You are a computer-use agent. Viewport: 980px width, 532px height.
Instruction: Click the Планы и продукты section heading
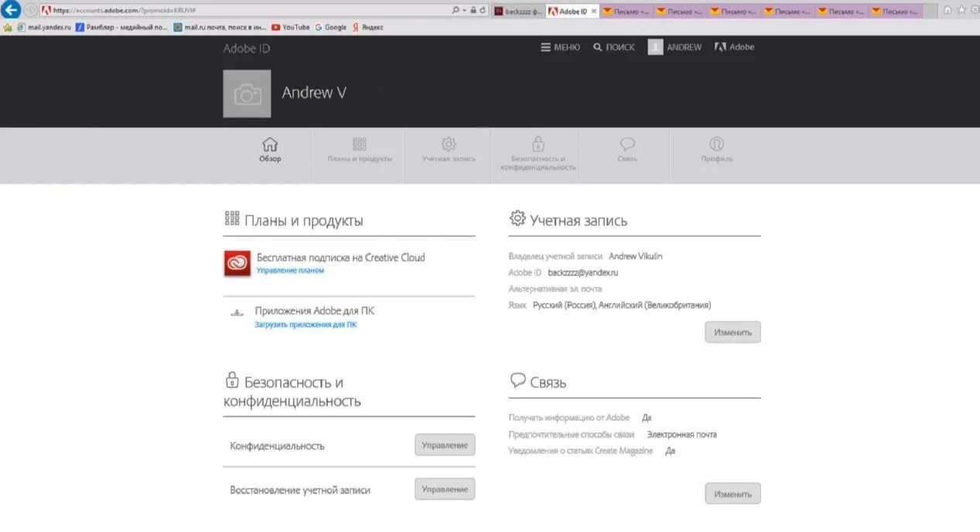pos(304,220)
